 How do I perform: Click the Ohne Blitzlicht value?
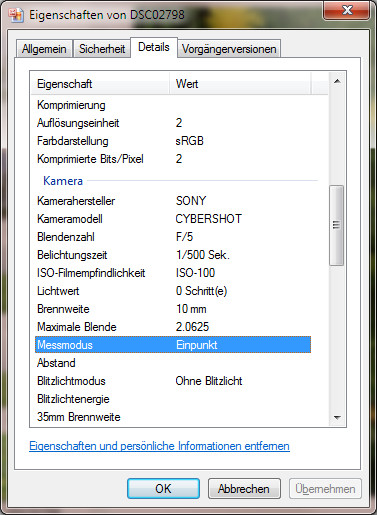pos(209,381)
